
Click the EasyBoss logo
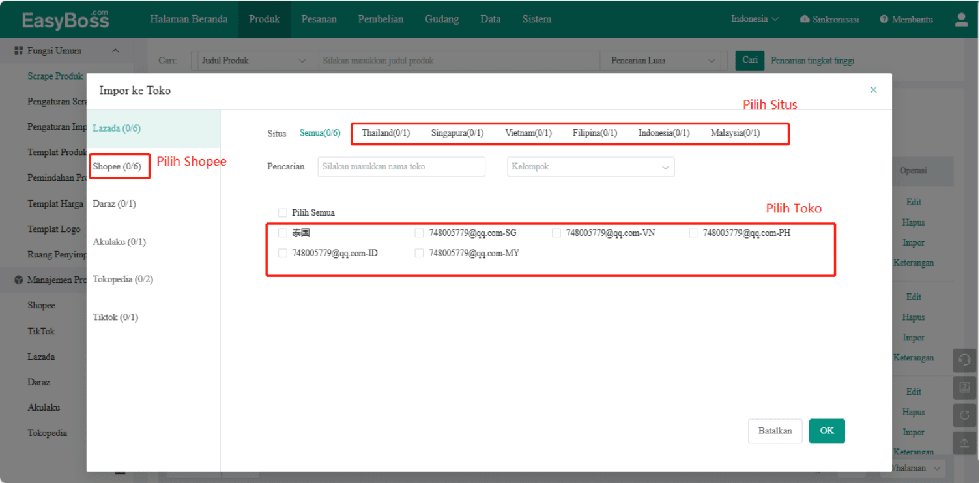pos(65,20)
